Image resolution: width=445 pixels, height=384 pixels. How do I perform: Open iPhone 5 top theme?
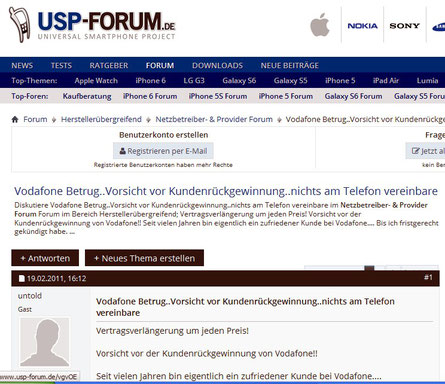(x=340, y=81)
